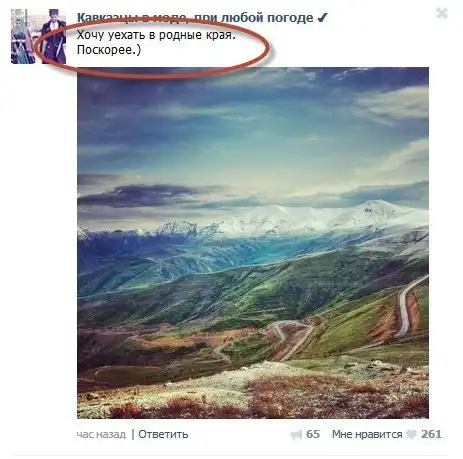Like the post with the heart icon
The image size is (463, 459).
tap(412, 434)
